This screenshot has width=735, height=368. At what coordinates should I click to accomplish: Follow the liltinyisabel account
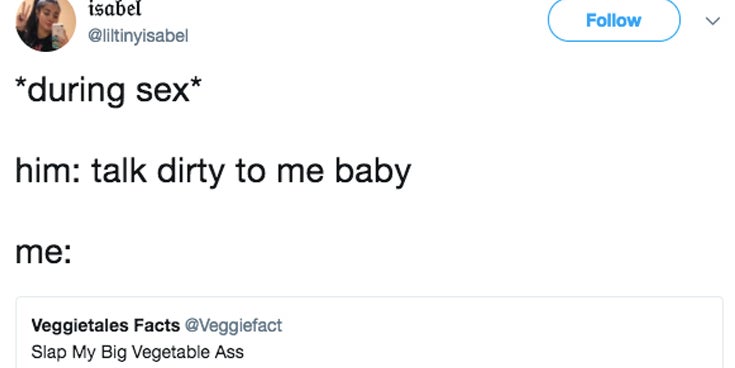pos(614,20)
